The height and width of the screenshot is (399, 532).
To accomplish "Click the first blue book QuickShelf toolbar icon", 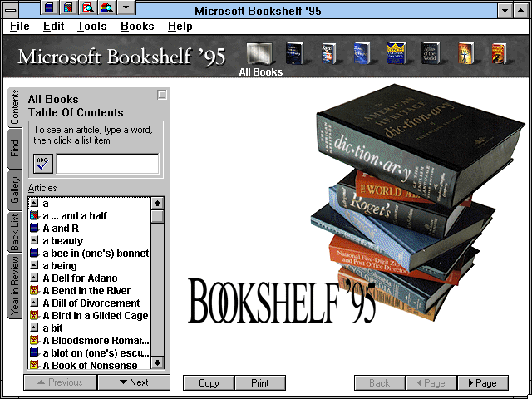I will pos(49,7).
